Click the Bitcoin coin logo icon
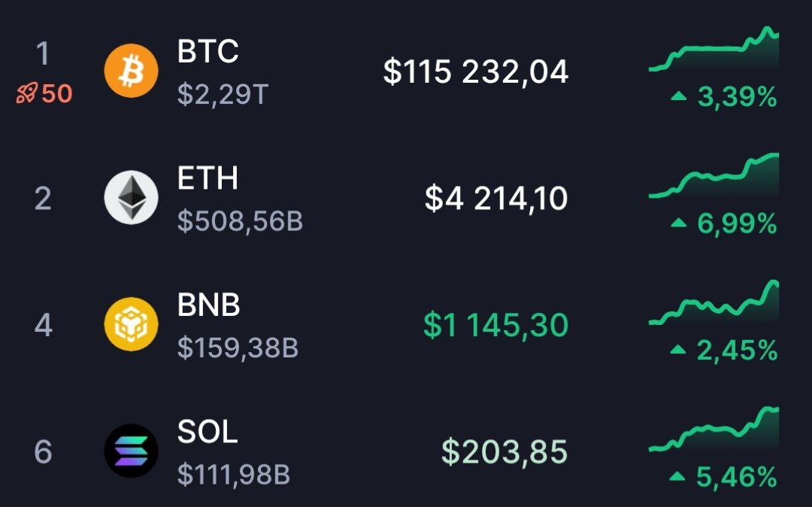 pos(131,71)
